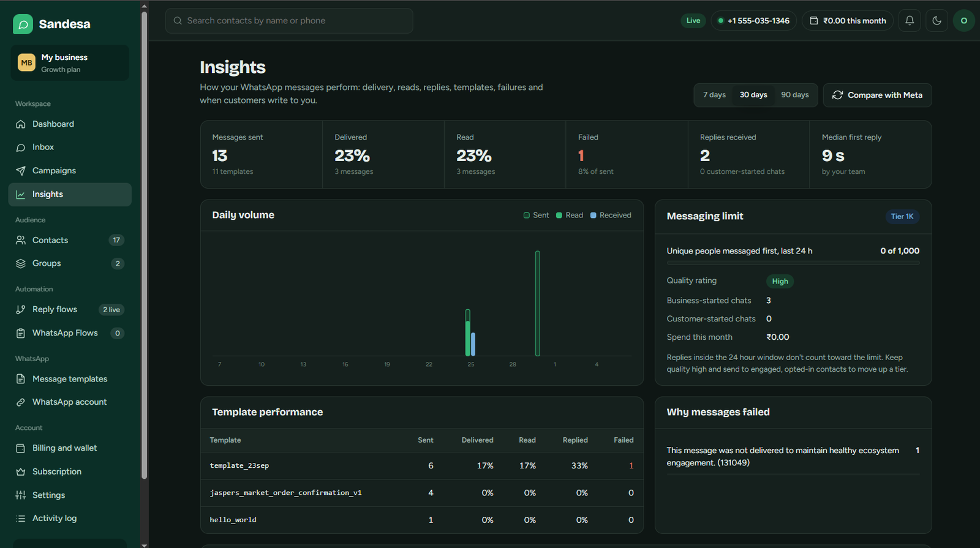Click the WhatsApp account link icon
Viewport: 980px width, 548px height.
pyautogui.click(x=21, y=402)
